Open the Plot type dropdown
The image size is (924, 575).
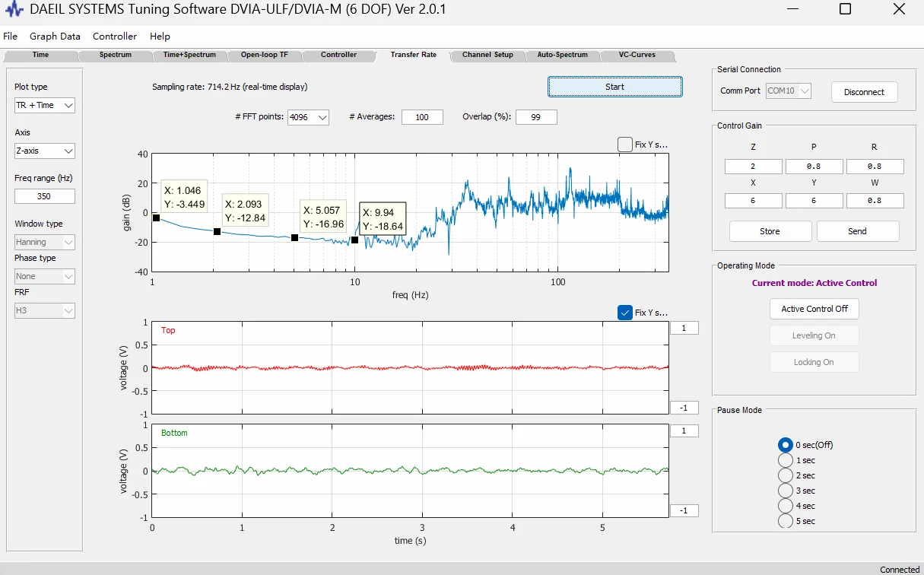(x=45, y=105)
